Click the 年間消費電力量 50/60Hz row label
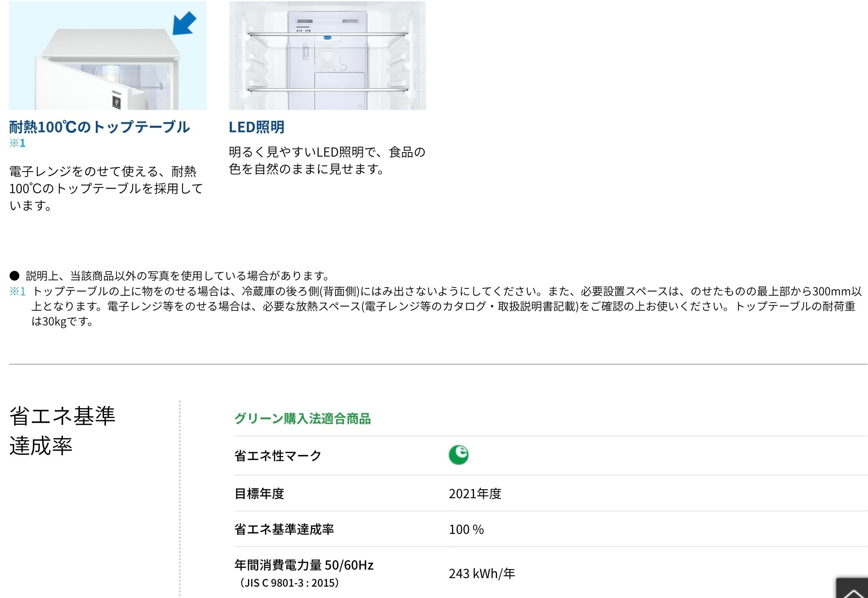Image resolution: width=868 pixels, height=598 pixels. (304, 565)
